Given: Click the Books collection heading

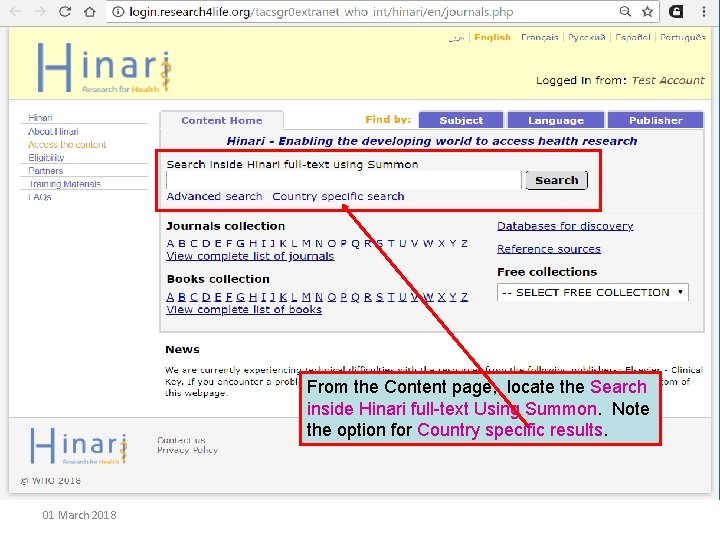Looking at the screenshot, I should tap(218, 279).
